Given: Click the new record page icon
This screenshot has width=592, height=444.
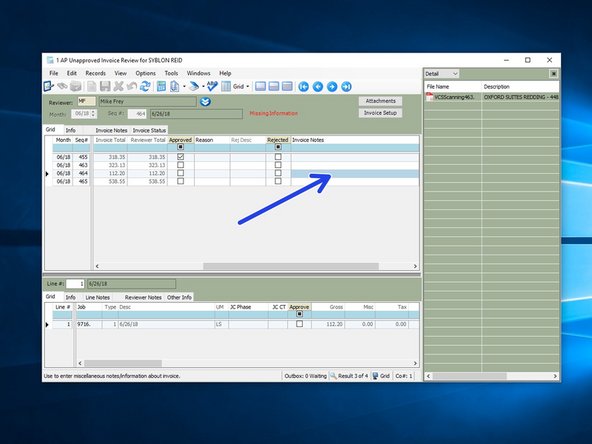Looking at the screenshot, I should (x=92, y=86).
